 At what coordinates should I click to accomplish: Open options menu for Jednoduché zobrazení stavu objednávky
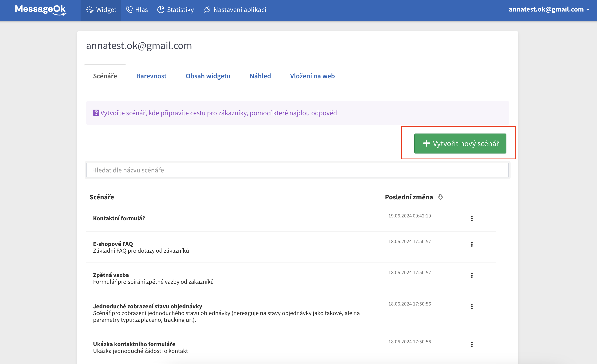pos(472,307)
